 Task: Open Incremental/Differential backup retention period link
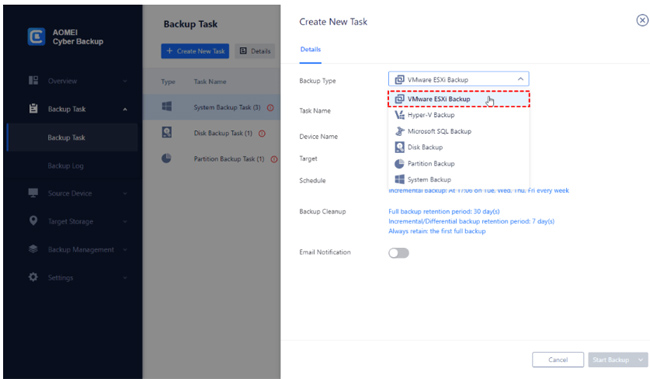[471, 221]
